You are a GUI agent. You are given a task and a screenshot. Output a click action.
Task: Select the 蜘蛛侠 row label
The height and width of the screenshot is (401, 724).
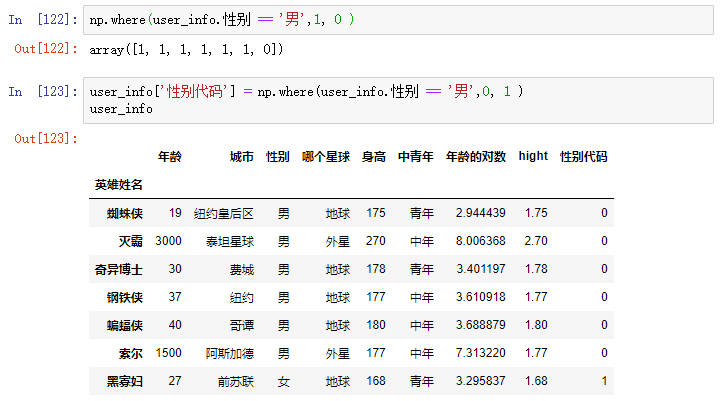[x=125, y=213]
